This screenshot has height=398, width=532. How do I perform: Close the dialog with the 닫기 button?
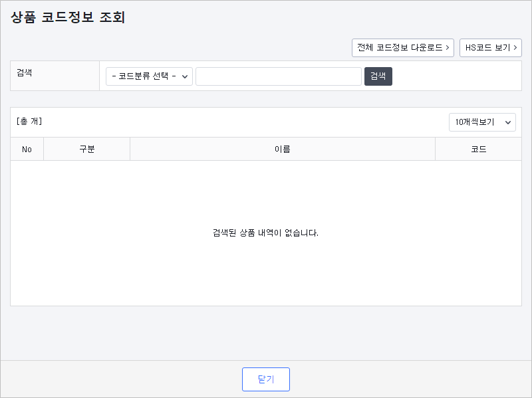pos(266,379)
